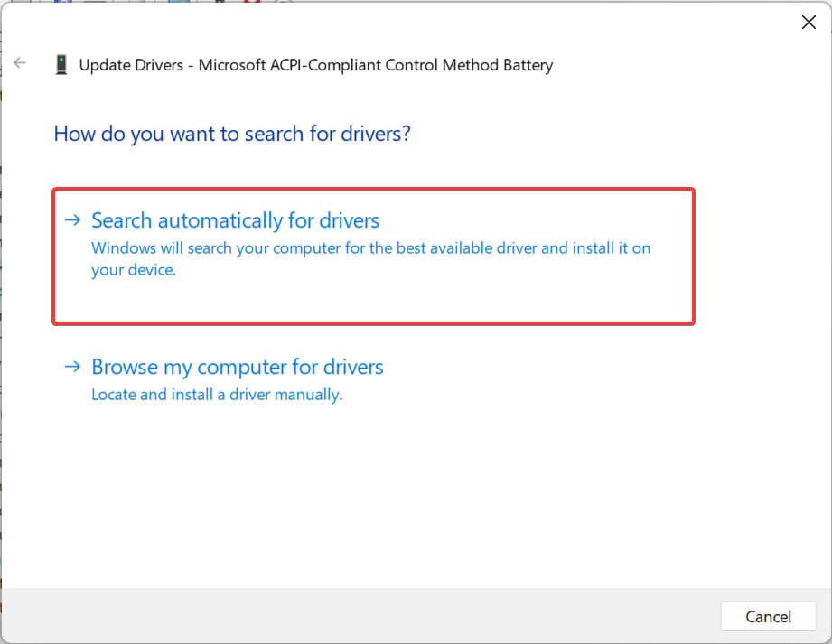Click the gray footer bar left of Cancel
Screen dimensions: 832x644
click(x=361, y=616)
